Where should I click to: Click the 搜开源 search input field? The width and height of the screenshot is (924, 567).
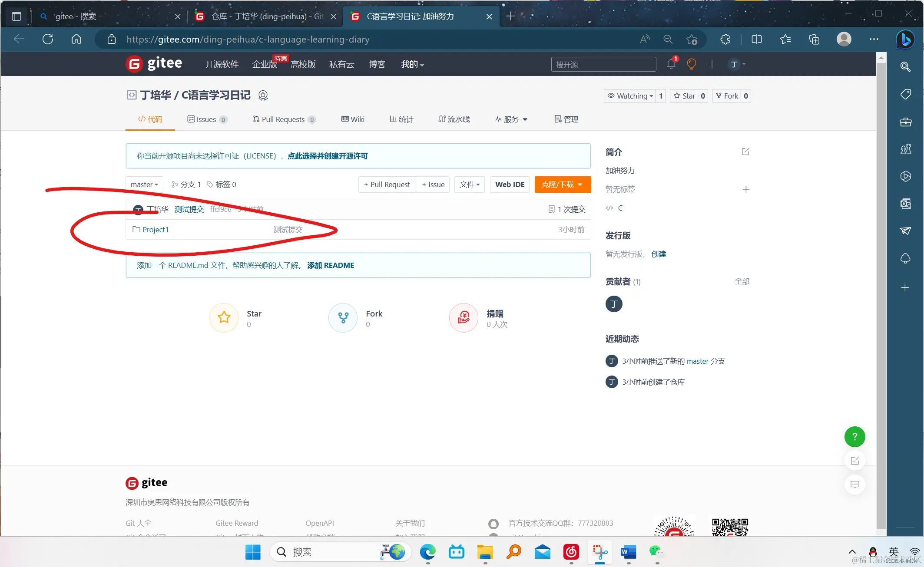603,65
